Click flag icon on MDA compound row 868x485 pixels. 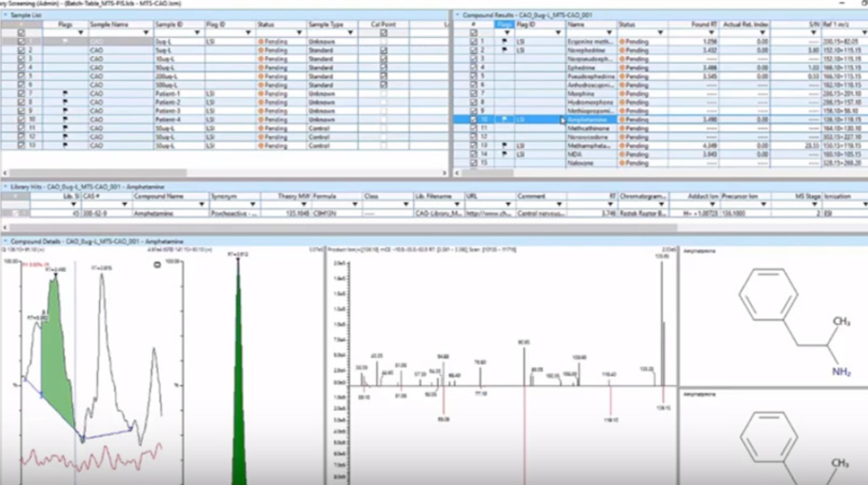pos(505,154)
